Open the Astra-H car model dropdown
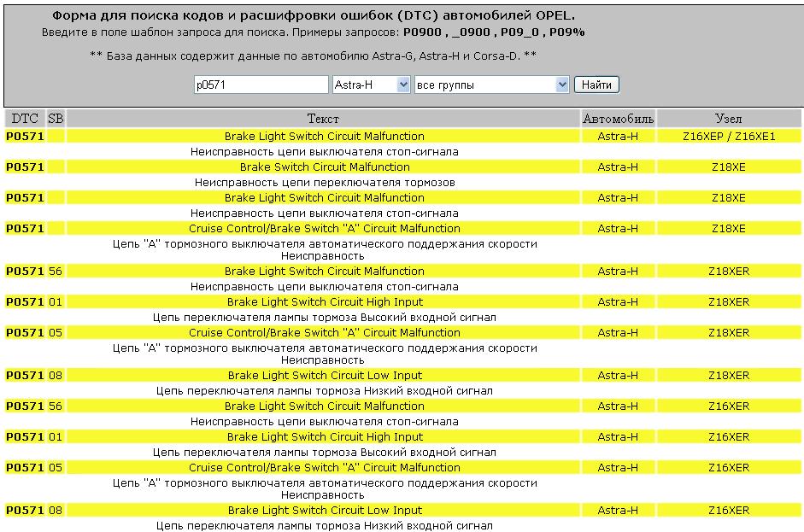The width and height of the screenshot is (804, 532). click(x=371, y=85)
